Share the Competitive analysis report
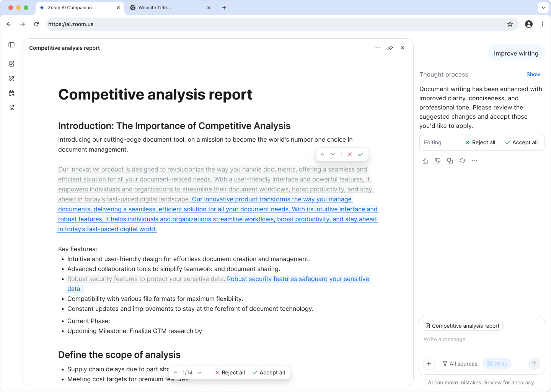The width and height of the screenshot is (551, 392). click(x=390, y=48)
